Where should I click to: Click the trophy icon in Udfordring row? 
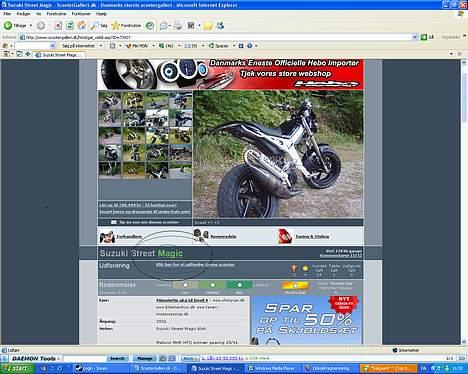(x=294, y=268)
